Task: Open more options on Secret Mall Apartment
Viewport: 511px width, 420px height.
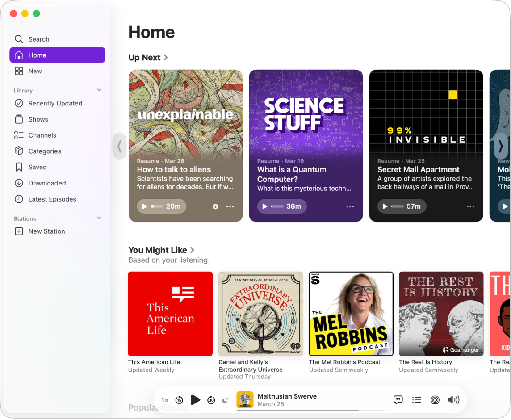Action: coord(470,206)
